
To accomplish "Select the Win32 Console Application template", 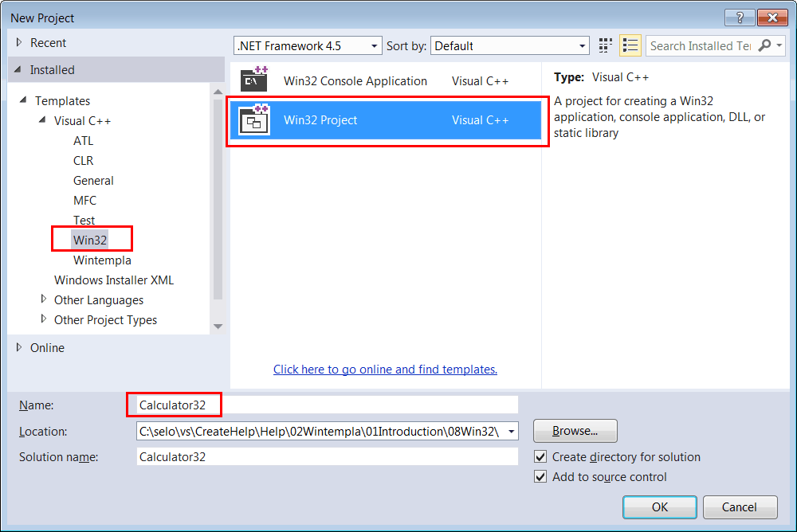I will point(386,80).
